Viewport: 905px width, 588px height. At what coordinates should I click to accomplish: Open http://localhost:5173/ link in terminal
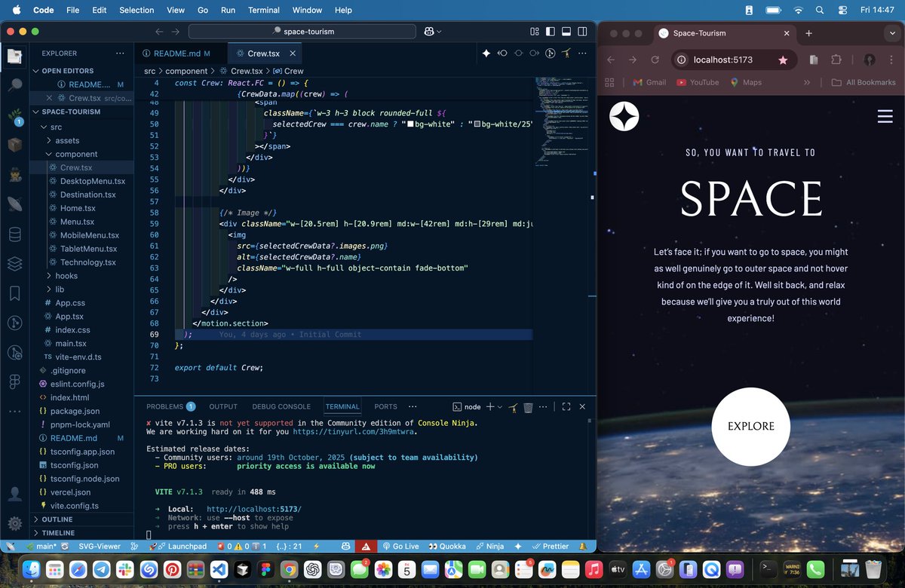pyautogui.click(x=254, y=509)
